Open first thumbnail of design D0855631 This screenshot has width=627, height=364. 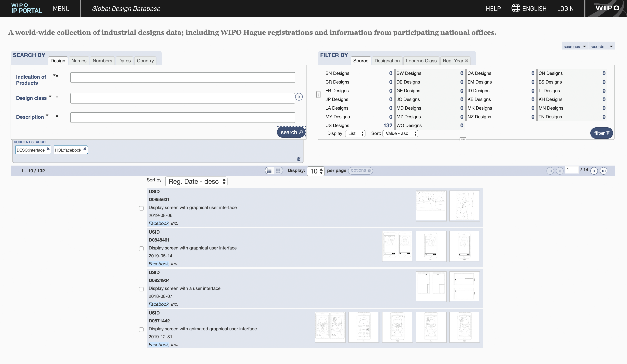tap(431, 206)
